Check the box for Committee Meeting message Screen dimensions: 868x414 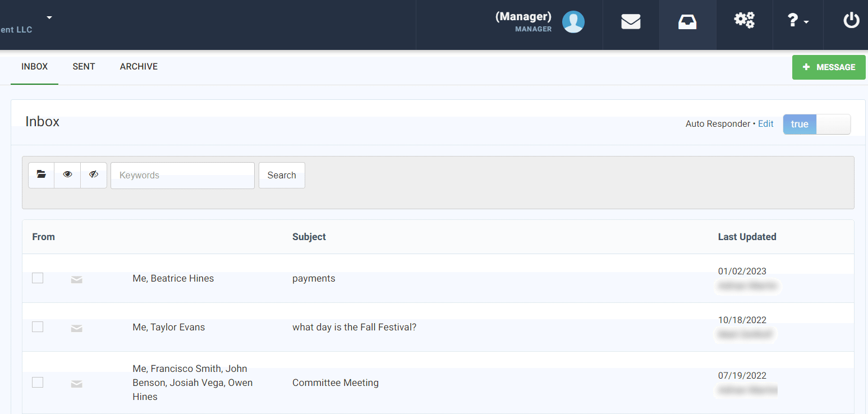(x=38, y=382)
